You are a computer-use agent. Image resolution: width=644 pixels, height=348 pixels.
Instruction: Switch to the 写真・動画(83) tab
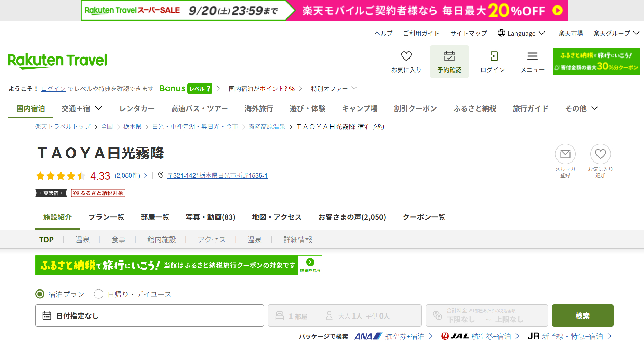(x=210, y=217)
